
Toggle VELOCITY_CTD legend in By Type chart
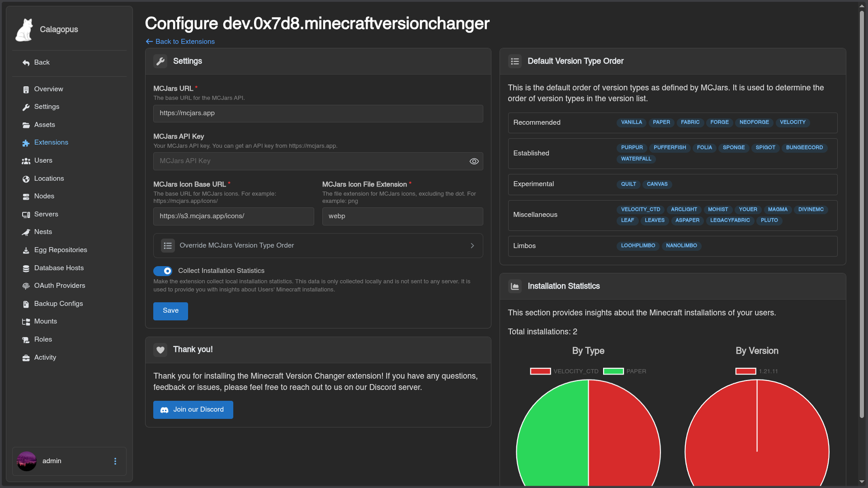pyautogui.click(x=541, y=371)
